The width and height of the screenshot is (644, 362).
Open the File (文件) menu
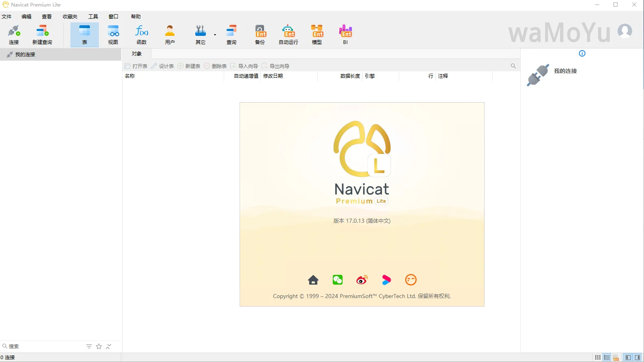(7, 17)
